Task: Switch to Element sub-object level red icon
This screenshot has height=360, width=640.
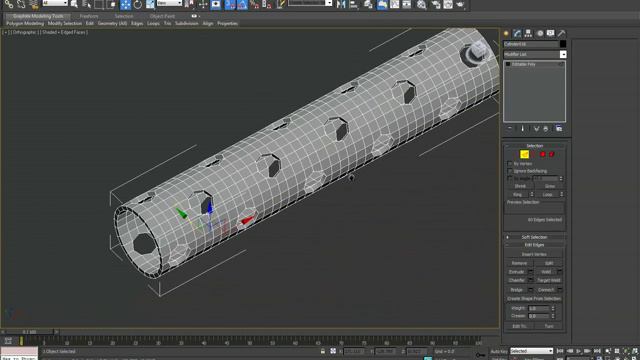Action: click(x=552, y=154)
